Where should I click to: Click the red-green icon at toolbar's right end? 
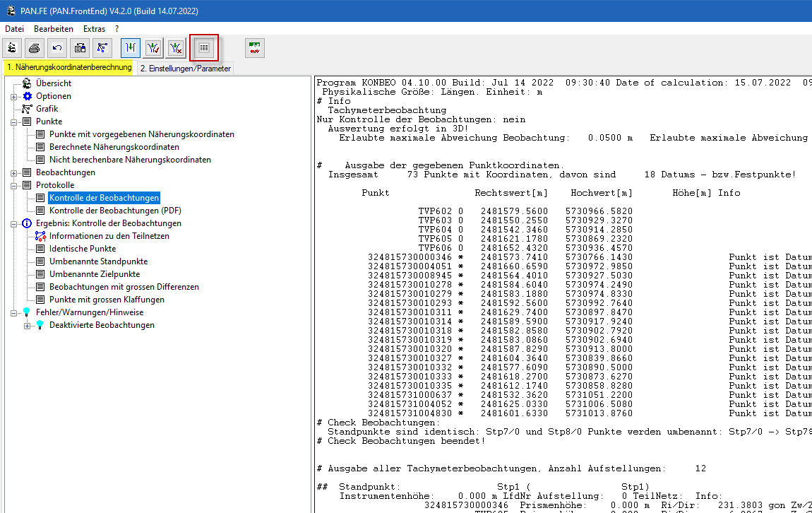pyautogui.click(x=255, y=48)
